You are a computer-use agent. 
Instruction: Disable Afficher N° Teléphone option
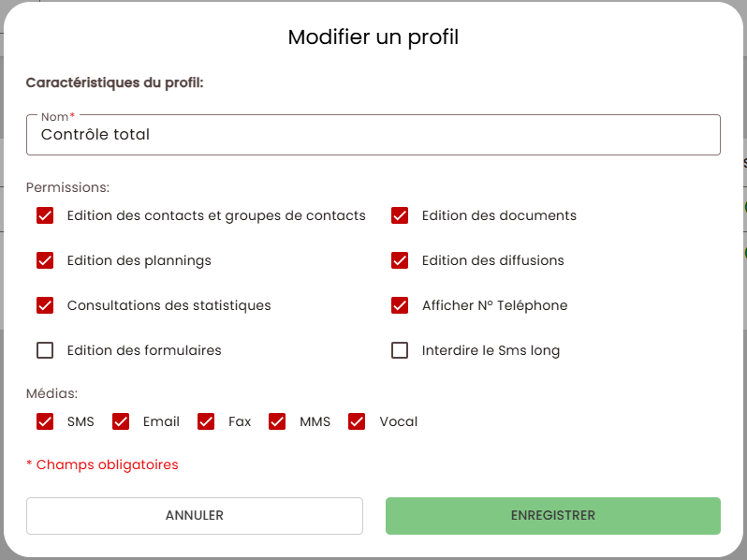coord(400,305)
